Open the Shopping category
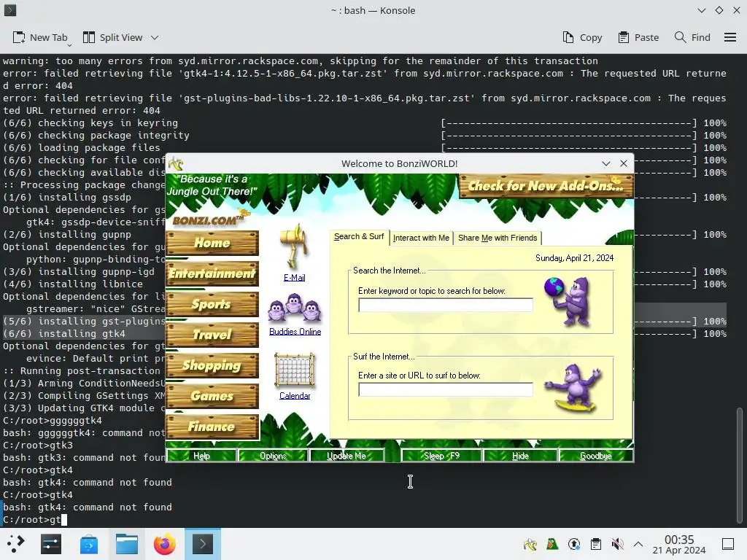 tap(212, 365)
